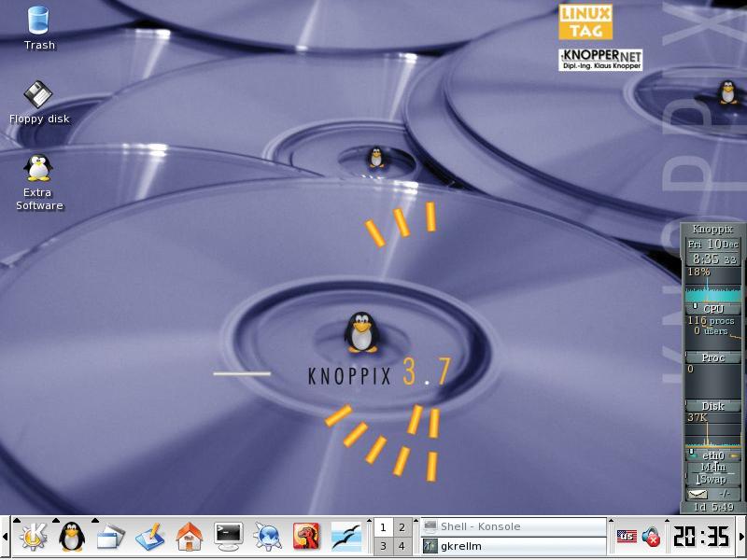The image size is (747, 560).
Task: Click the Proc panel label in gkrellm
Action: 713,357
